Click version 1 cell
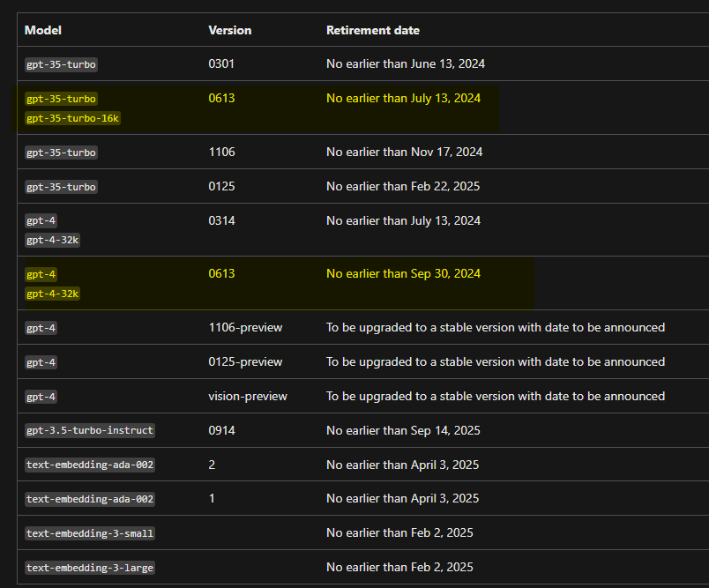The image size is (709, 588). pyautogui.click(x=212, y=498)
